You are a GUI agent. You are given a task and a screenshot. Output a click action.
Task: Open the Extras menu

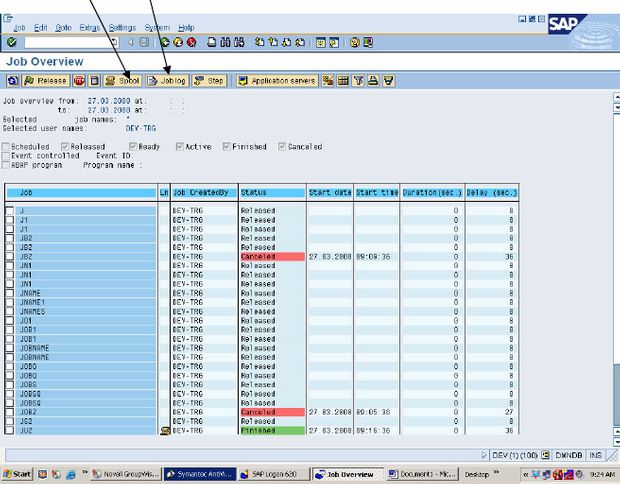point(90,28)
